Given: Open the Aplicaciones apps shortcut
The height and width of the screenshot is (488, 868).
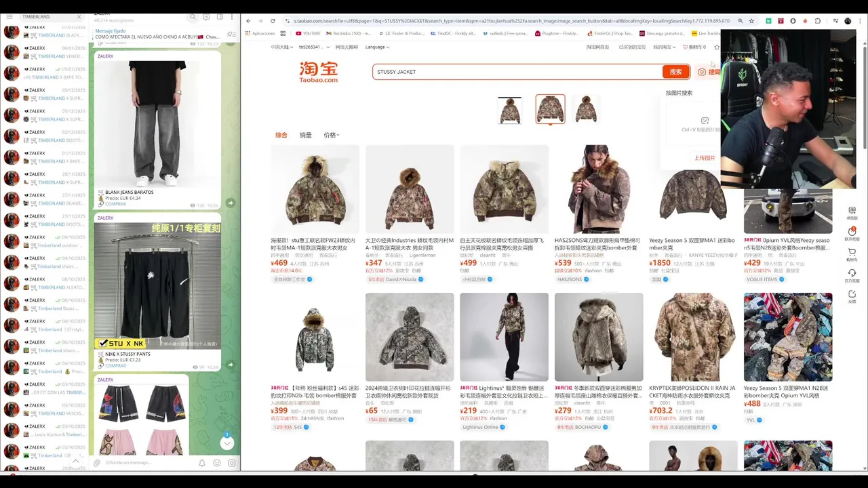Looking at the screenshot, I should tap(260, 33).
